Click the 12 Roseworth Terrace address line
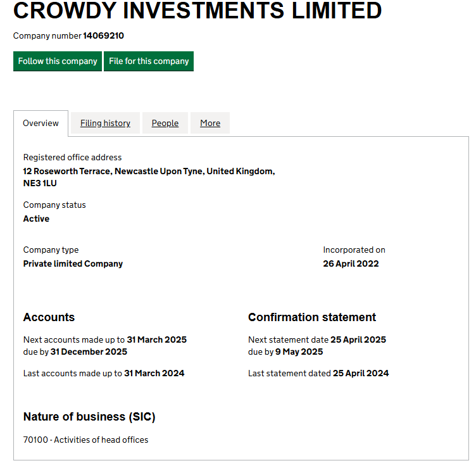The width and height of the screenshot is (476, 463). [x=149, y=172]
